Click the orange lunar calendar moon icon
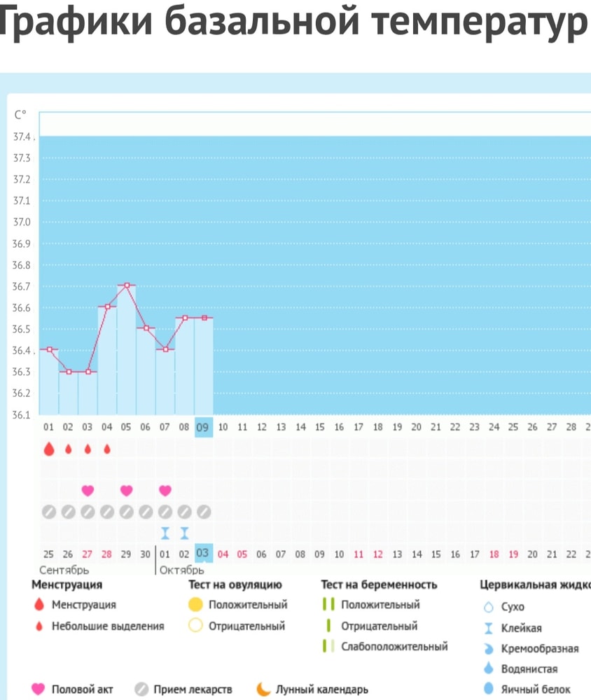The image size is (591, 700). point(263,689)
